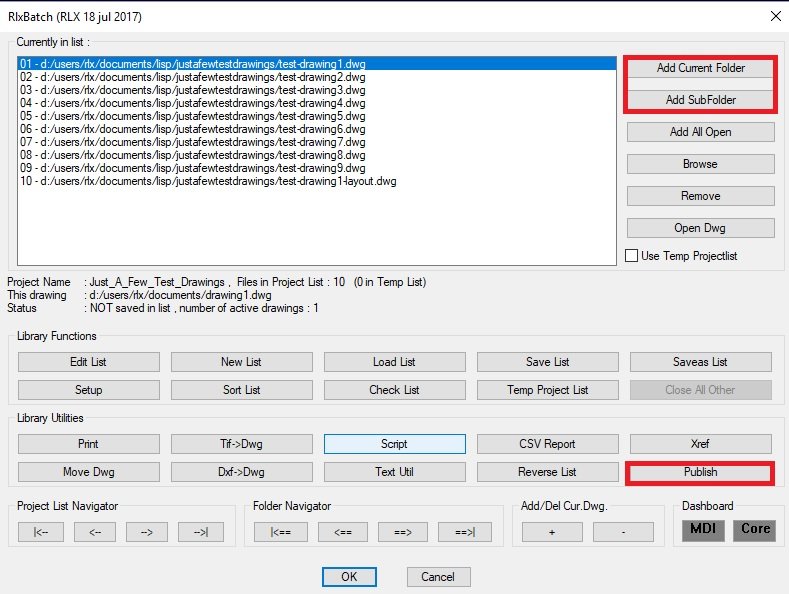Screen dimensions: 789x594
Task: Click Check List button
Action: (x=394, y=390)
